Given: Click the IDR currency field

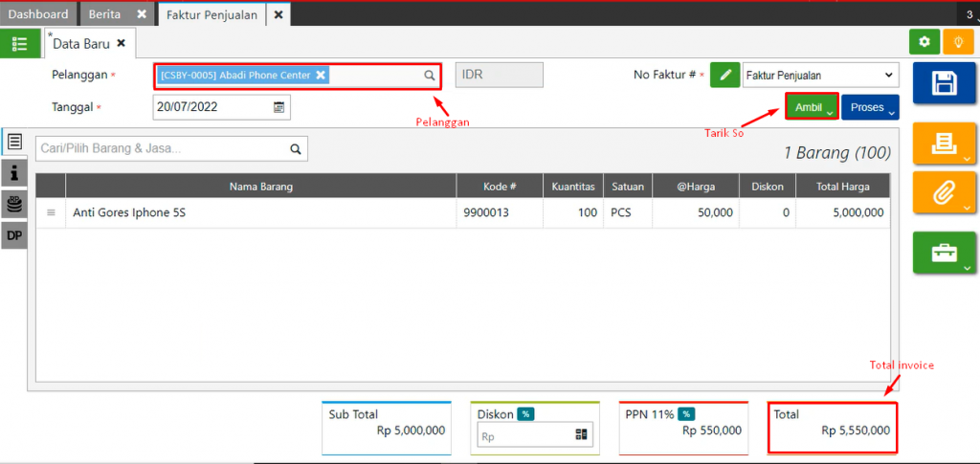Looking at the screenshot, I should tap(500, 75).
